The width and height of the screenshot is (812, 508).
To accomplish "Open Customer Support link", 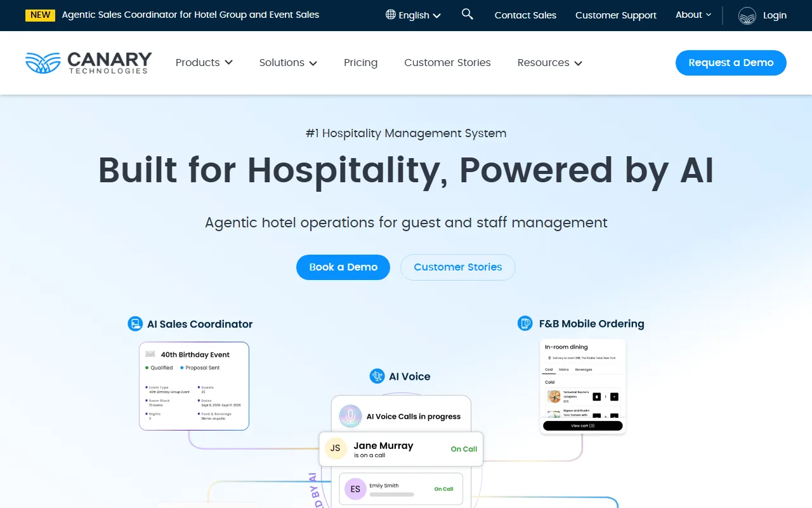I will click(616, 15).
